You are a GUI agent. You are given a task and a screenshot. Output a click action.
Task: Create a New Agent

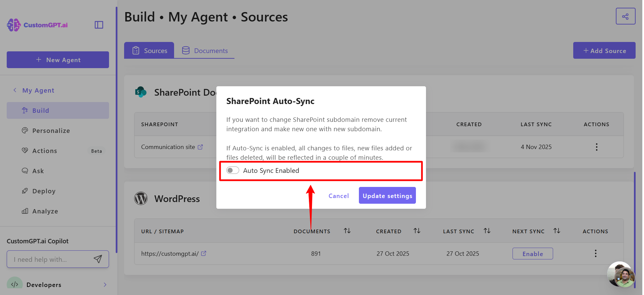coord(58,60)
